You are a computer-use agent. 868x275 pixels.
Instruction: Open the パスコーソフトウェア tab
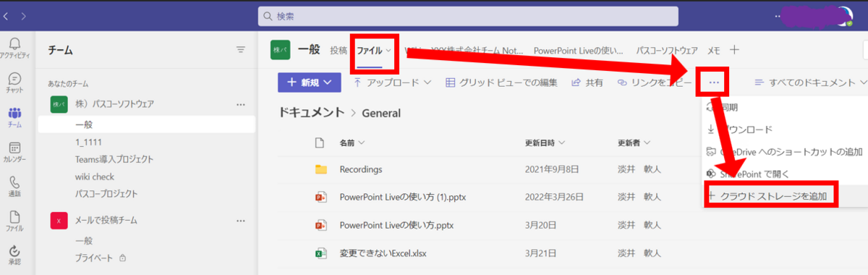667,50
